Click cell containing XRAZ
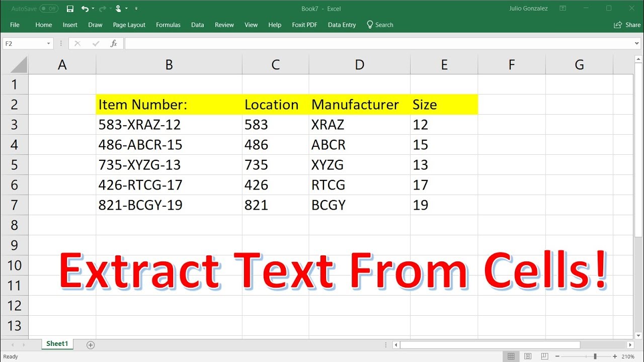 pos(360,125)
